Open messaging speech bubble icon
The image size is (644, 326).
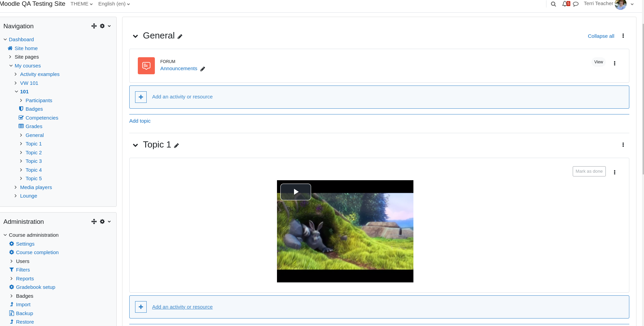point(576,4)
